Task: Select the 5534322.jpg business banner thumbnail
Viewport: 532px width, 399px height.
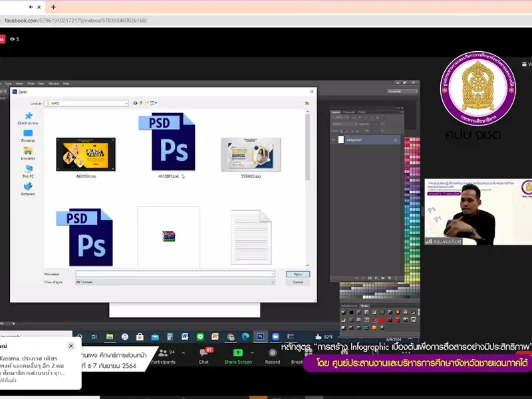Action: (251, 154)
